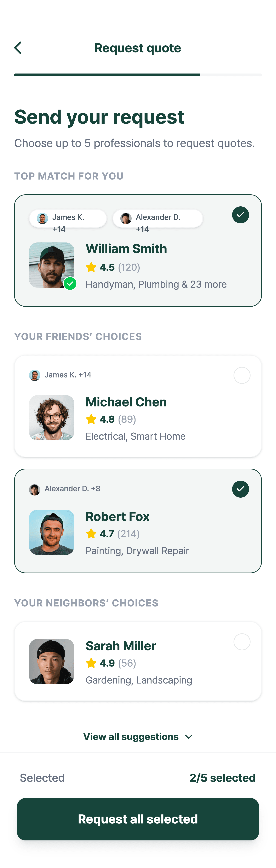Open Sarah Miller's profile photo

(x=52, y=661)
